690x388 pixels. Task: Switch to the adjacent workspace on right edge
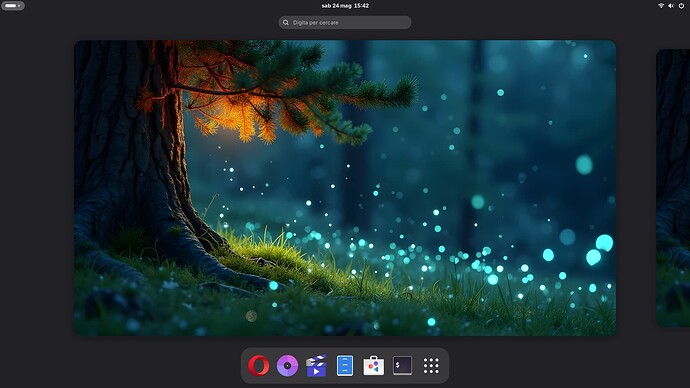(x=673, y=188)
